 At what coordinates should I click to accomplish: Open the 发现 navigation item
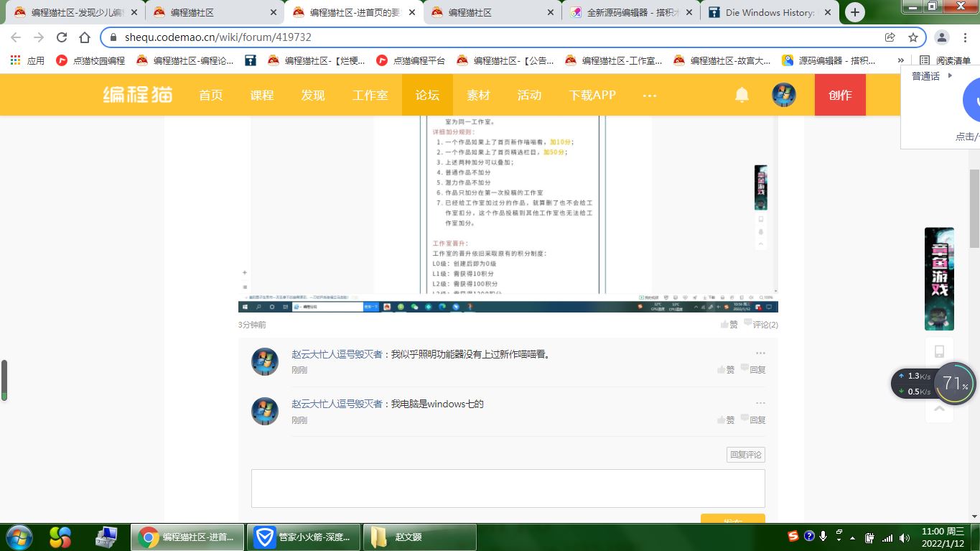point(313,95)
